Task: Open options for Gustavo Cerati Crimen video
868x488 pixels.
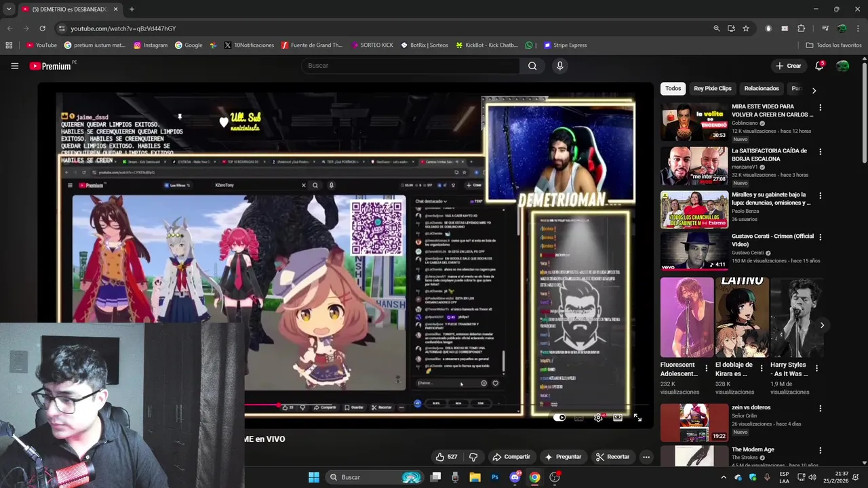Action: [x=820, y=237]
